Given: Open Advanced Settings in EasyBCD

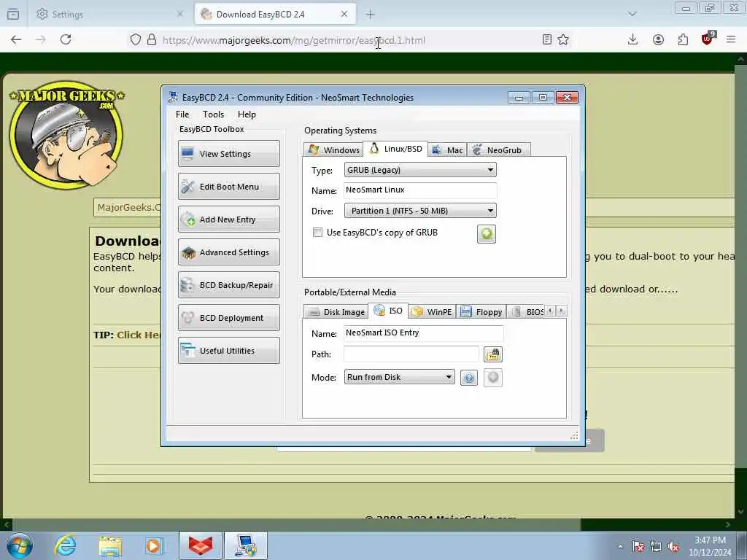Looking at the screenshot, I should pyautogui.click(x=228, y=252).
